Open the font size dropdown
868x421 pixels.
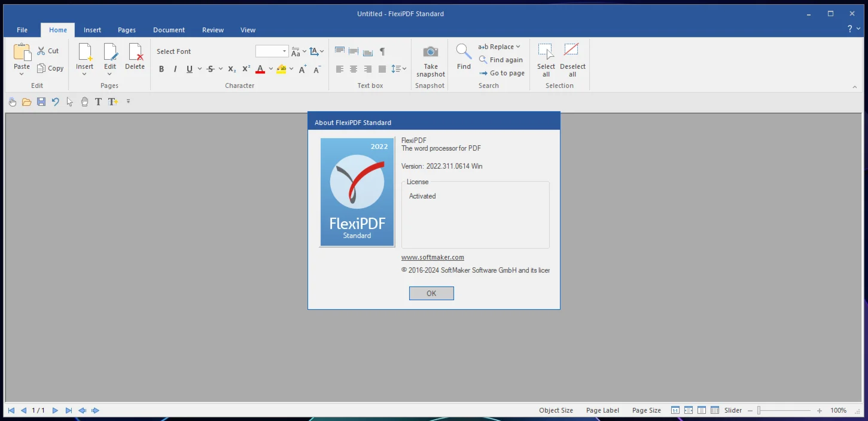(284, 51)
